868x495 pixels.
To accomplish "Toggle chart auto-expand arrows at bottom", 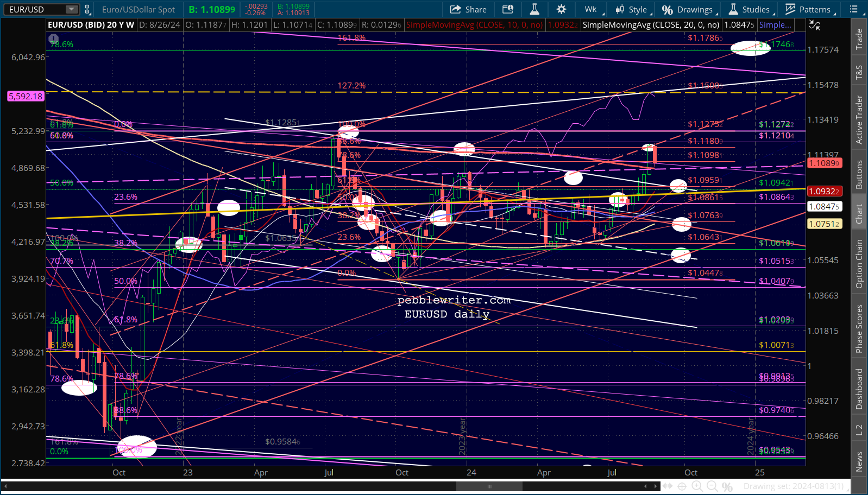I will tap(667, 486).
